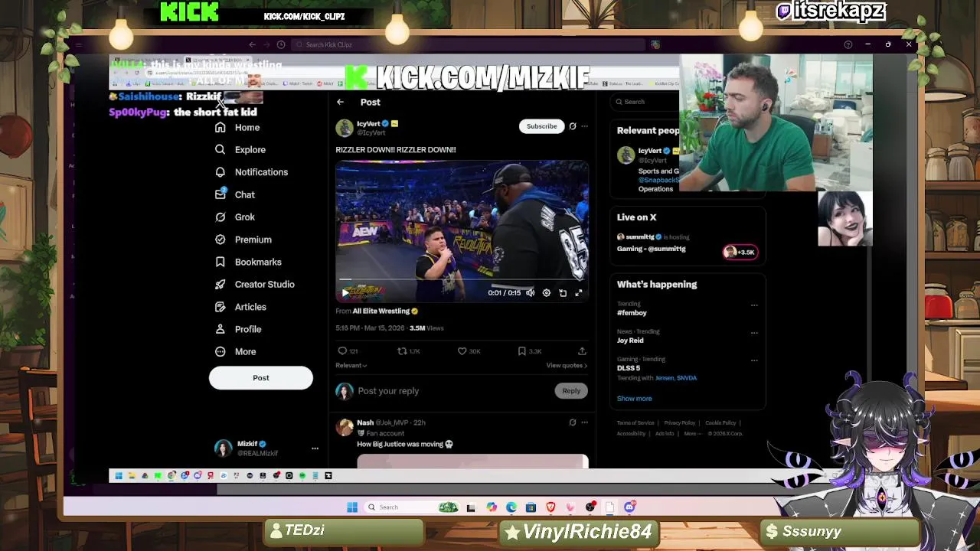Expand the More footer menu
Viewport: 980px width, 551px height.
[691, 434]
